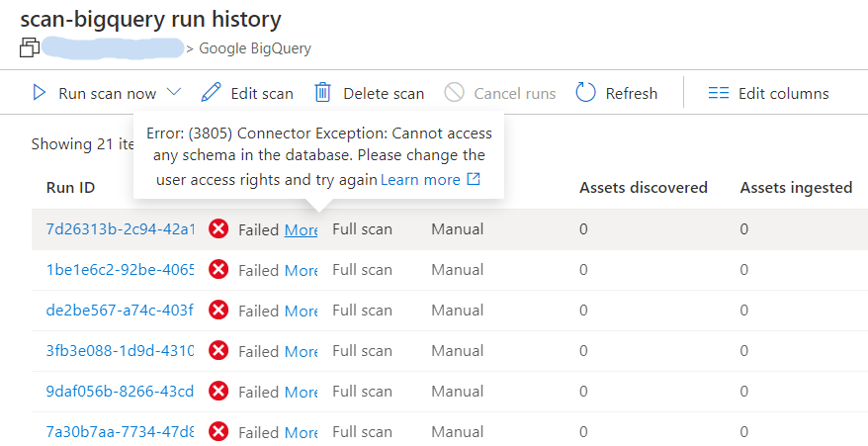Click the Delete scan trash icon

322,93
